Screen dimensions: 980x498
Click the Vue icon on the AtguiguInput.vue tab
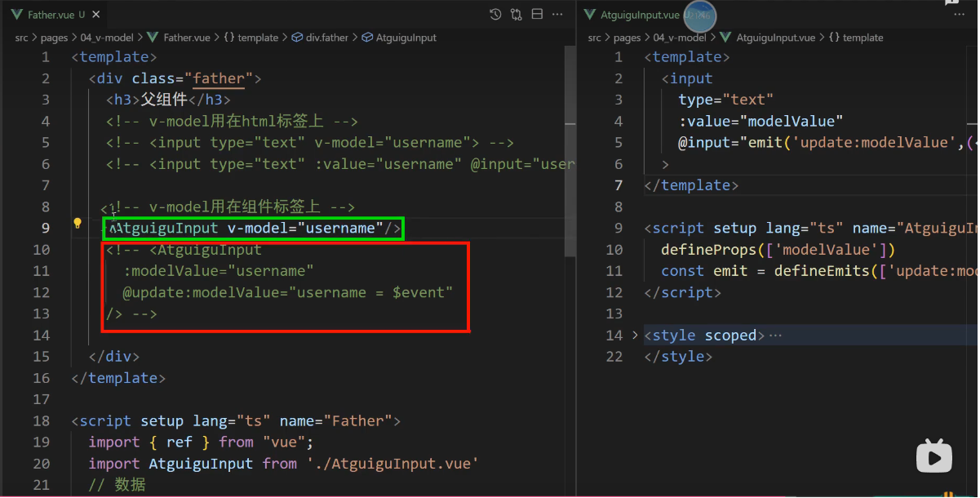pos(590,15)
